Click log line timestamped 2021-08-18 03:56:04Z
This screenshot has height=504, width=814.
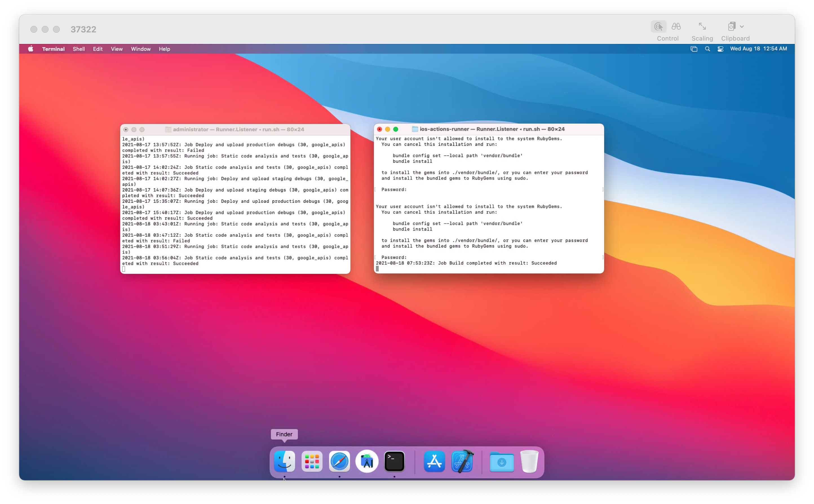click(235, 260)
